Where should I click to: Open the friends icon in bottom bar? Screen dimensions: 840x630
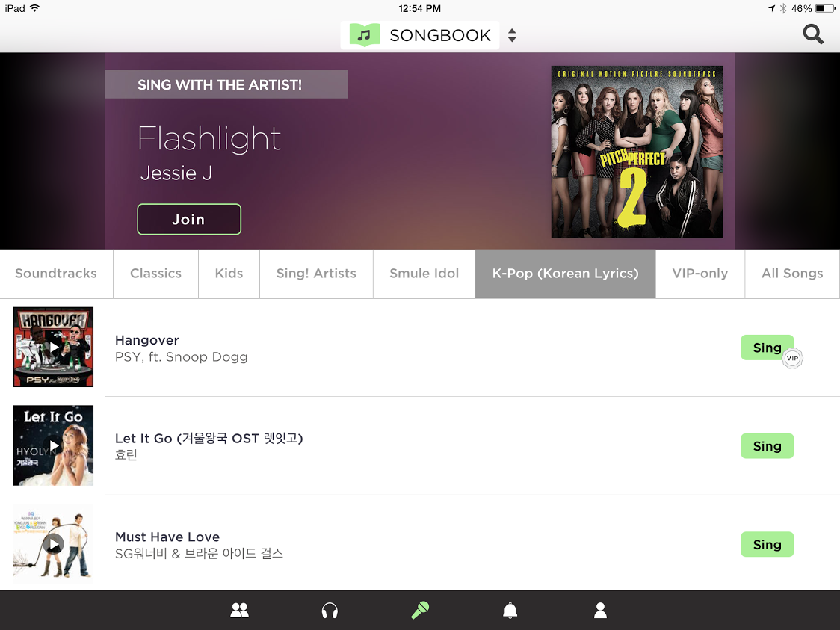click(239, 610)
